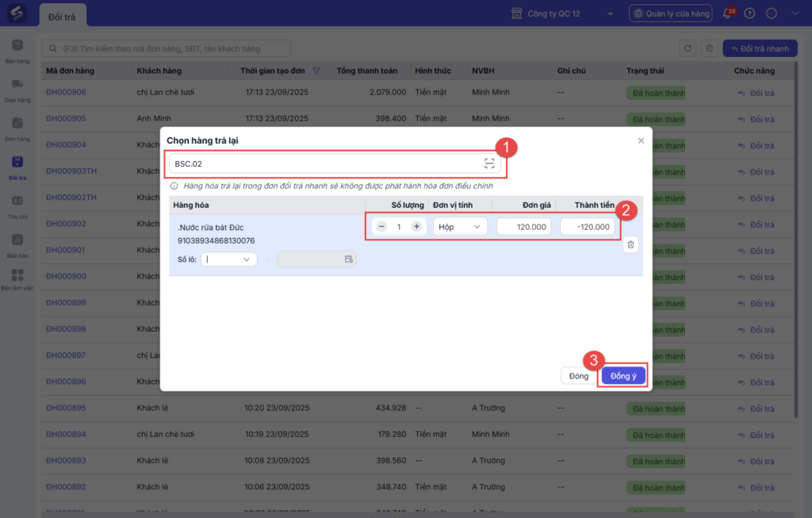Open order ĐH000905 link

click(x=67, y=119)
